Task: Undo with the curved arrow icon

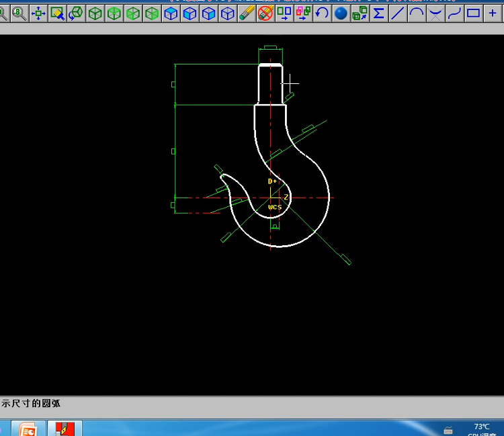Action: coord(322,13)
